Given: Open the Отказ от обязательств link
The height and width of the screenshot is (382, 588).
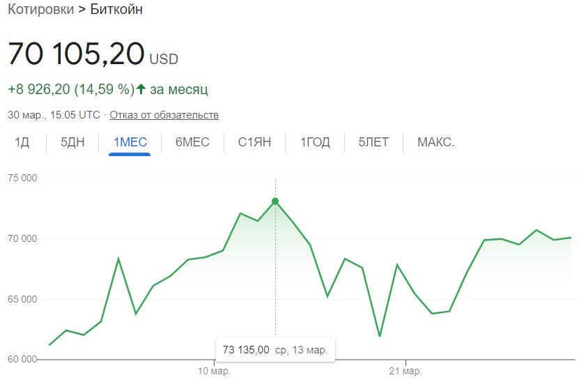Looking at the screenshot, I should tap(164, 115).
